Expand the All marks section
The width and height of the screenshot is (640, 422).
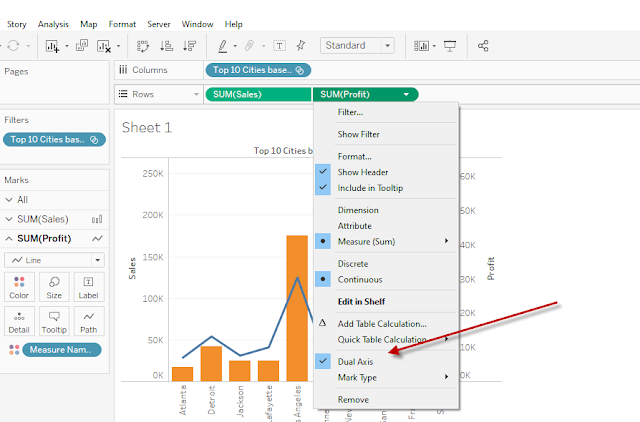click(9, 200)
